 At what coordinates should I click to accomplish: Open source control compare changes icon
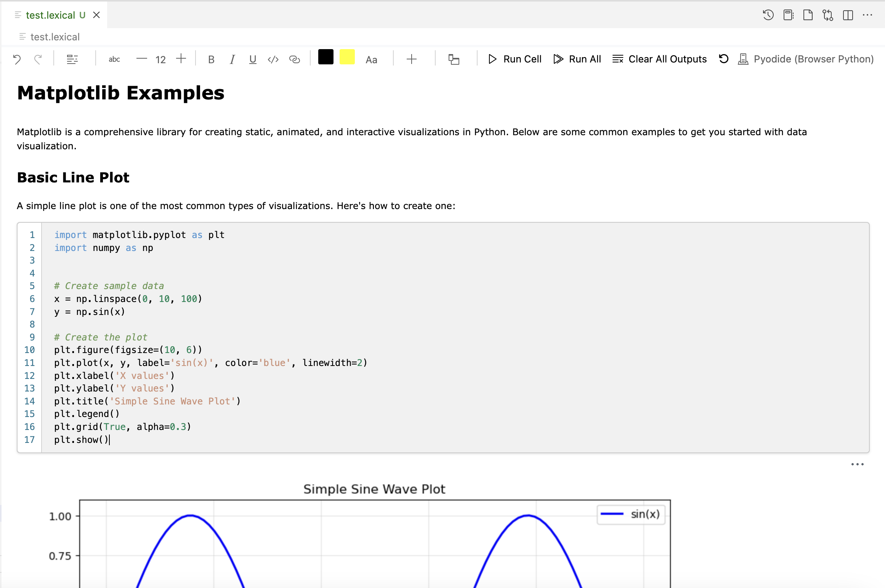827,15
